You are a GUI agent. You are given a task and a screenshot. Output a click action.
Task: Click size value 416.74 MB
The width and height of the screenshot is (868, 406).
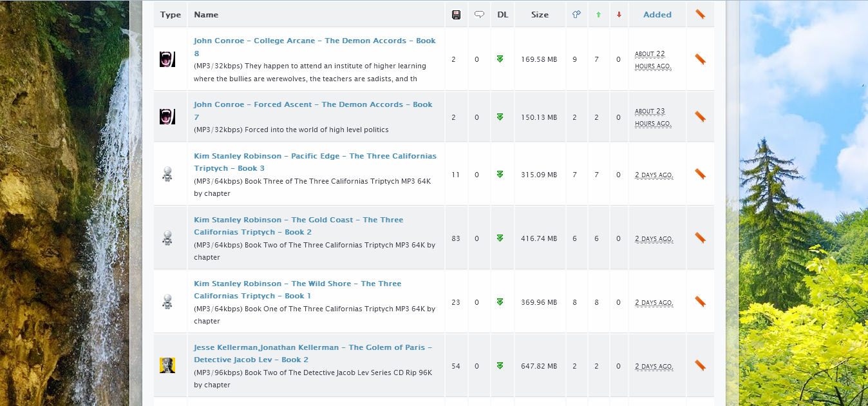coord(539,238)
